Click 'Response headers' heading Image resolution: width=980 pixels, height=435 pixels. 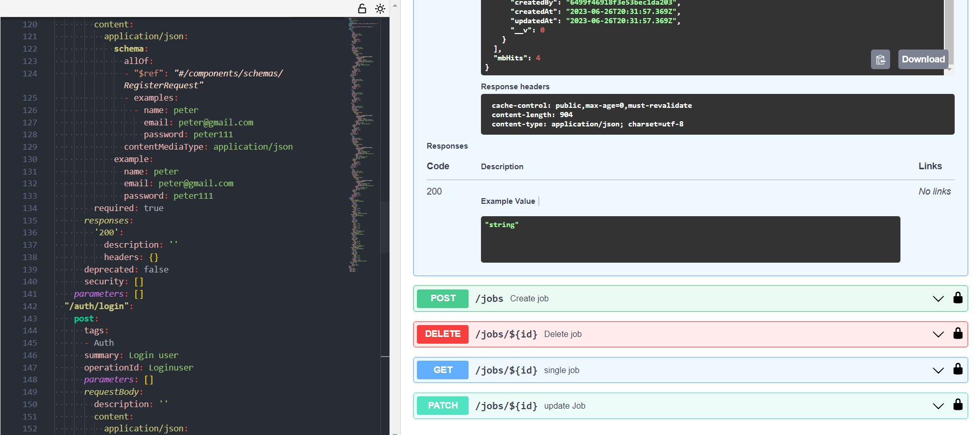point(515,87)
